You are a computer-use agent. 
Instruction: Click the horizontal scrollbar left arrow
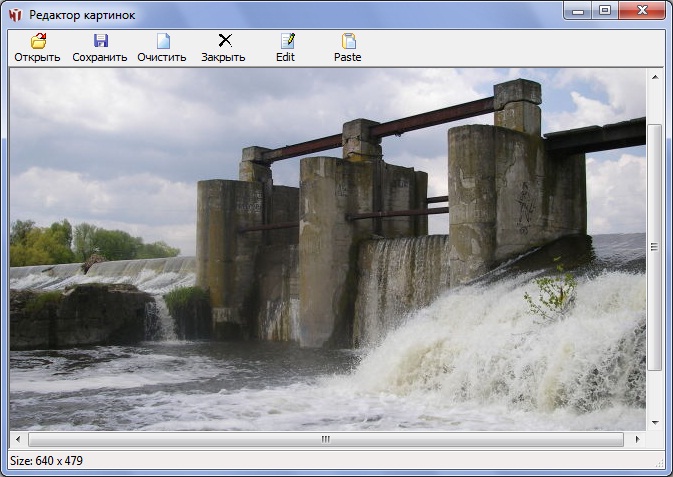(19, 439)
